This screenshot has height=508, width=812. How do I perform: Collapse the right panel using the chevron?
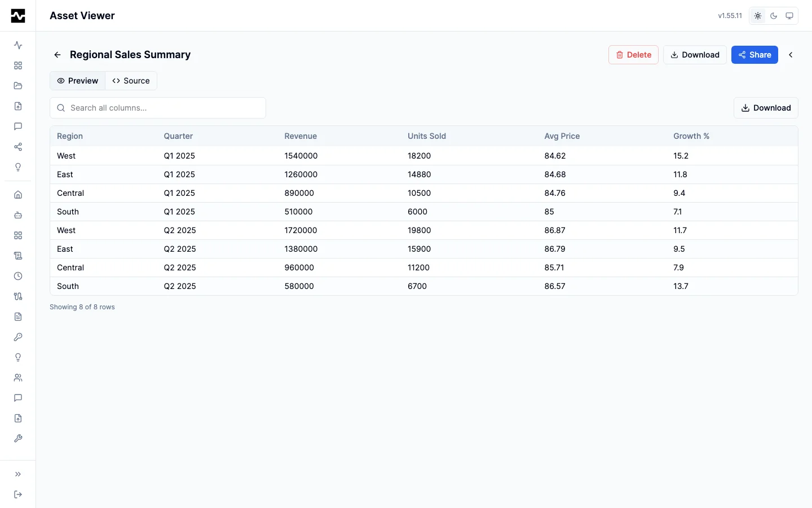791,55
